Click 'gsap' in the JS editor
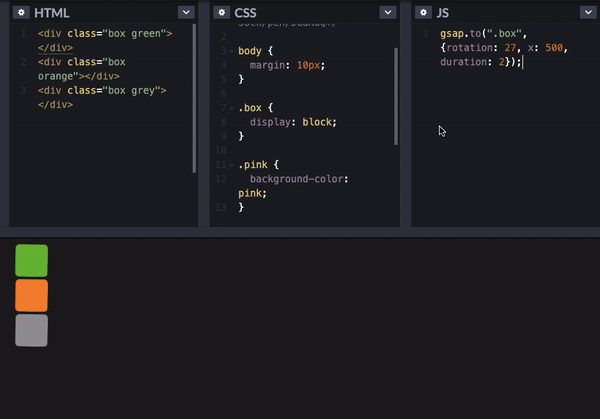 coord(452,34)
